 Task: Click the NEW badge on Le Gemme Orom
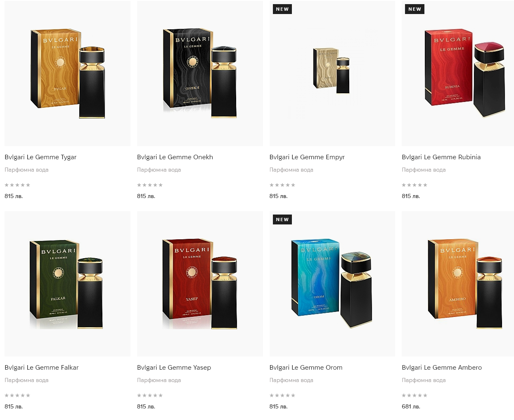pyautogui.click(x=282, y=219)
